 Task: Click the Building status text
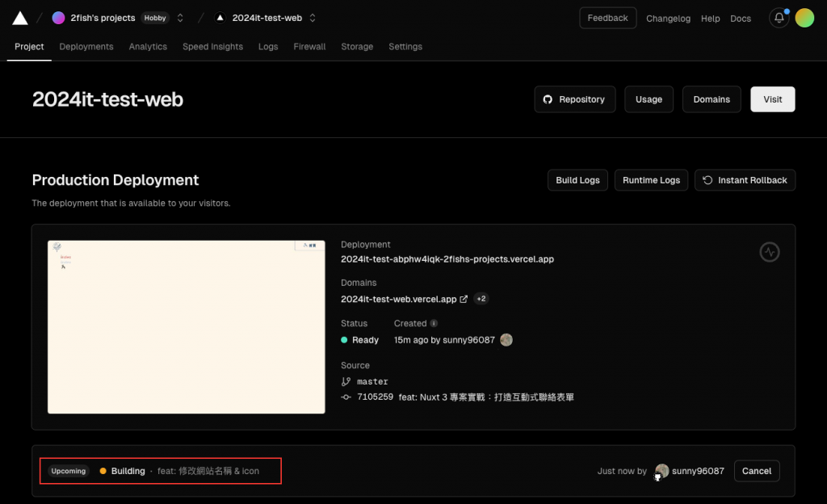click(128, 471)
